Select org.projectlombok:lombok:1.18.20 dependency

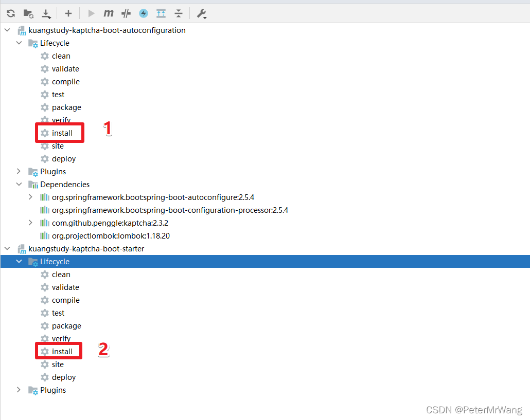click(x=111, y=235)
